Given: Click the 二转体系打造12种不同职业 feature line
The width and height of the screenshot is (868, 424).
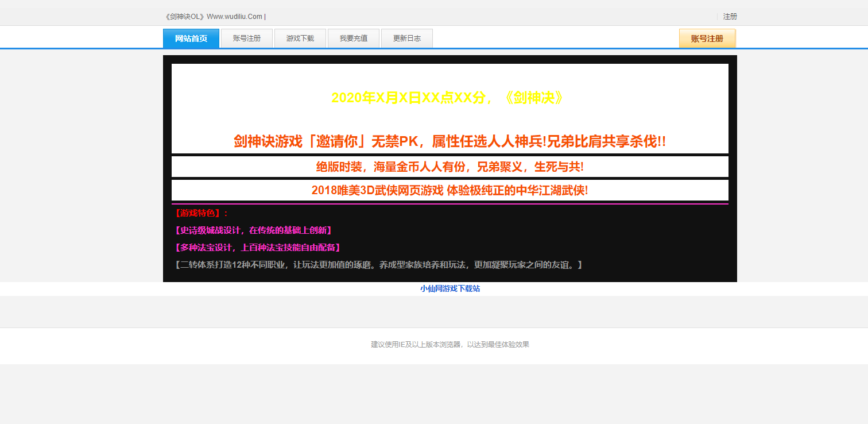Looking at the screenshot, I should (x=378, y=265).
